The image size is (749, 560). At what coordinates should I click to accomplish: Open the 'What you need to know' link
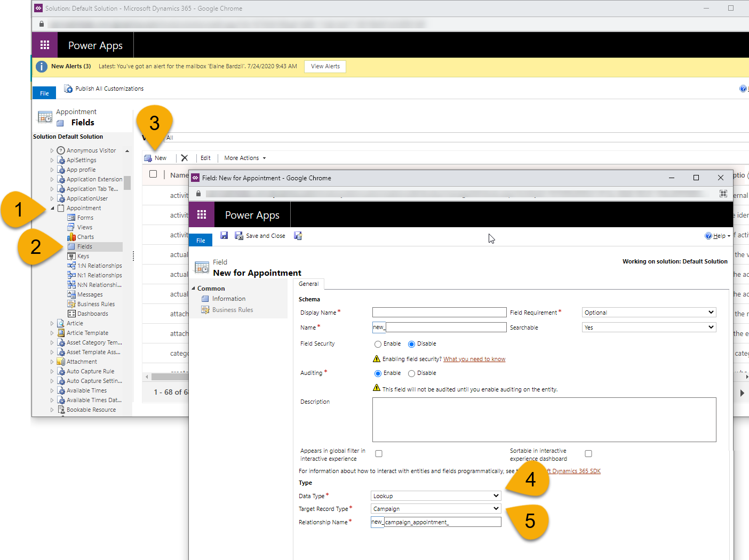(474, 359)
